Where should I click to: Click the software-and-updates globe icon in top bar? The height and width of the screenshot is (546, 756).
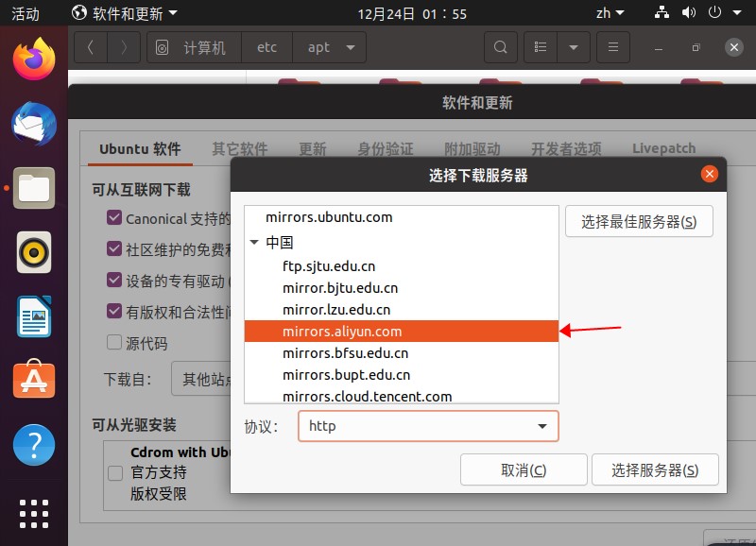(79, 13)
